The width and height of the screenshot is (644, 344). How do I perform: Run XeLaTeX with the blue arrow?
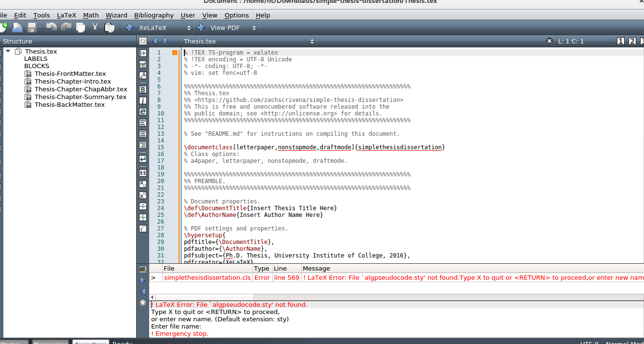(129, 28)
